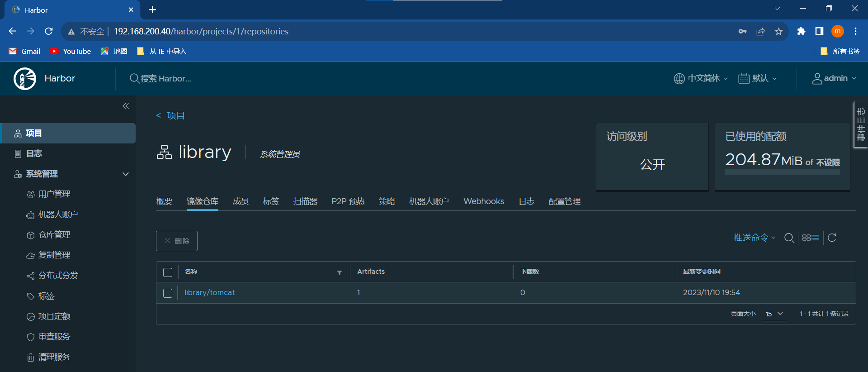Viewport: 868px width, 372px height.
Task: Select the 镜像仓库 tab
Action: pyautogui.click(x=203, y=201)
